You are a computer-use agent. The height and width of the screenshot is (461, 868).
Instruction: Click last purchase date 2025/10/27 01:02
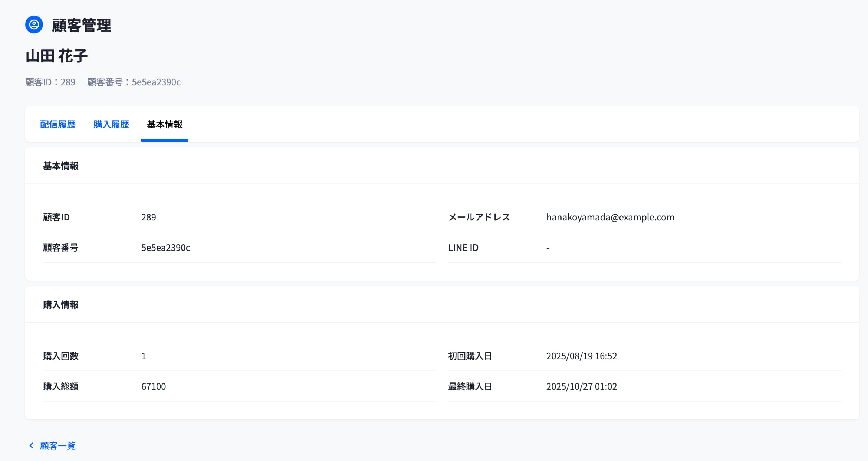(x=581, y=386)
